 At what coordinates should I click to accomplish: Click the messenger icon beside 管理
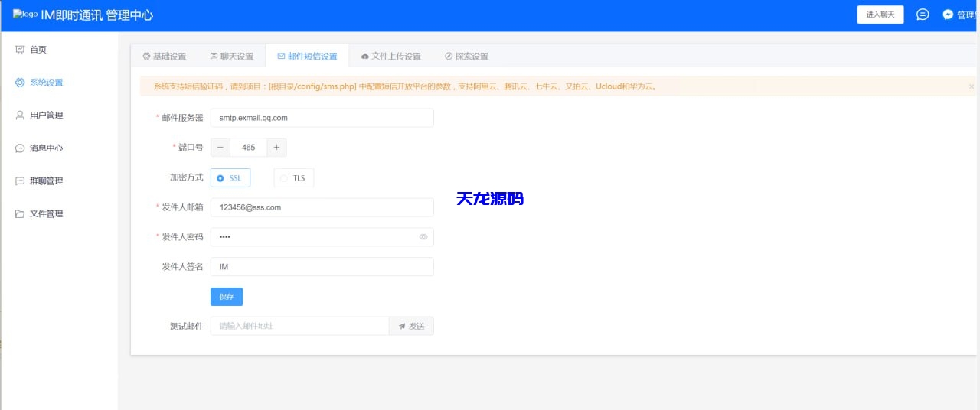click(x=948, y=15)
